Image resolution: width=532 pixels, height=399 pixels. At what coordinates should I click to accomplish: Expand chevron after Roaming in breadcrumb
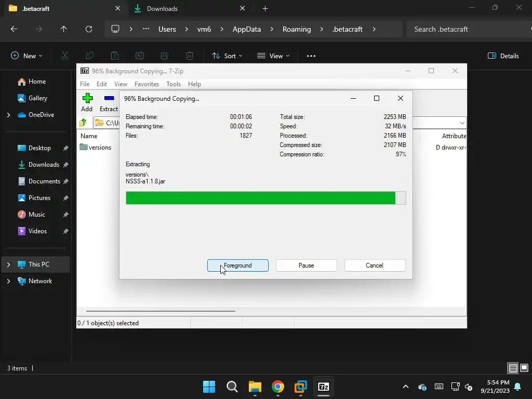point(321,29)
